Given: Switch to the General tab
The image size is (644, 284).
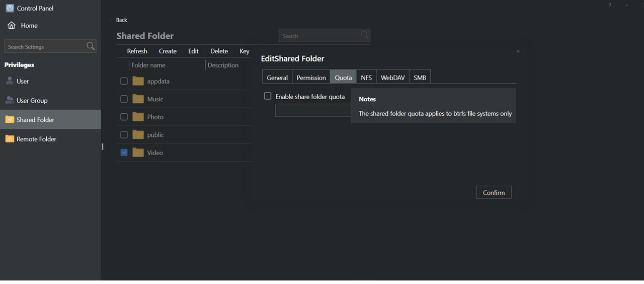Looking at the screenshot, I should (277, 77).
